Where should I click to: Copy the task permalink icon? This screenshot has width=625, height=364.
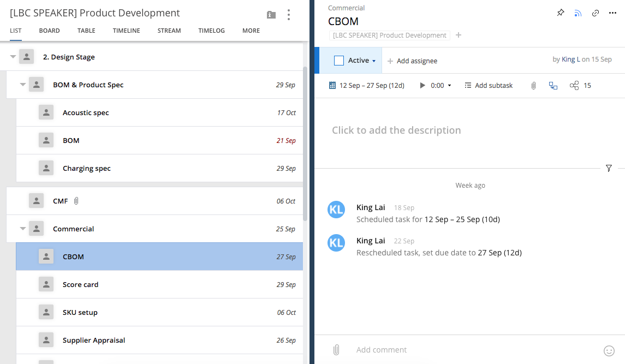point(596,13)
